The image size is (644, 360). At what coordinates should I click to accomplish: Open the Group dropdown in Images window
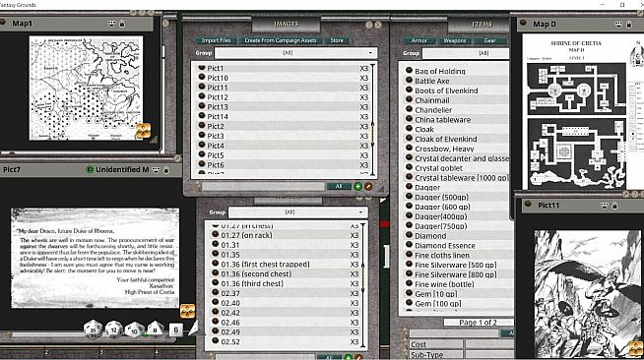pos(295,53)
